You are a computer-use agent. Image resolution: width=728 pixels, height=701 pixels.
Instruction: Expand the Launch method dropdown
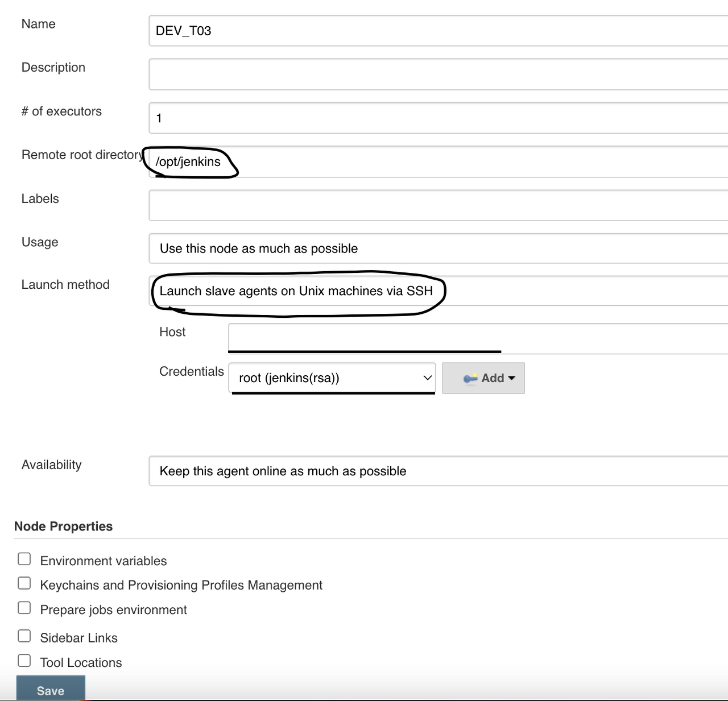[439, 291]
